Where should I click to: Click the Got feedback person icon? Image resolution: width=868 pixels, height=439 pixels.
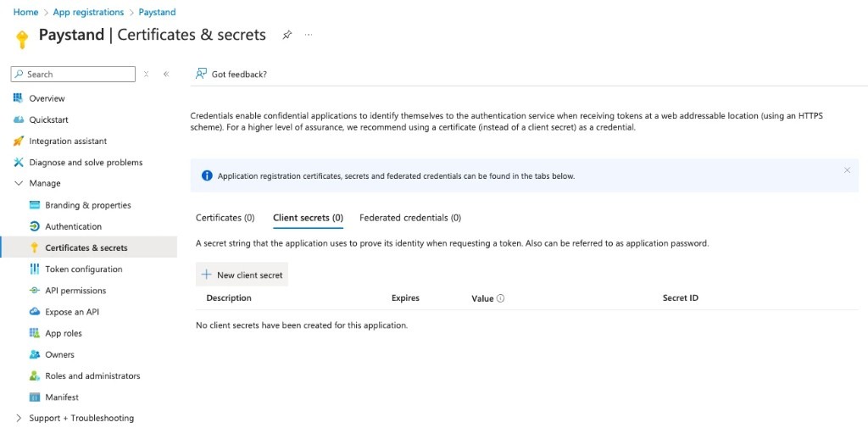tap(201, 74)
